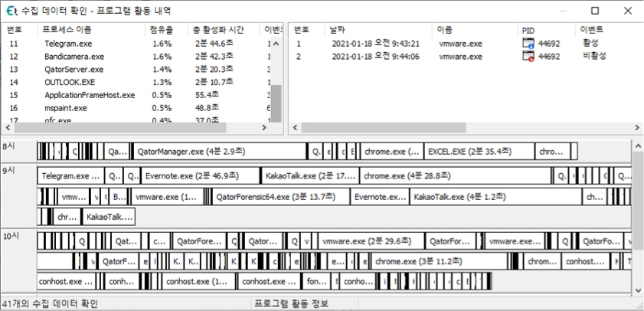Select conhost.exe (1... timeline block
Screen dimensions: 644x311
point(199,282)
